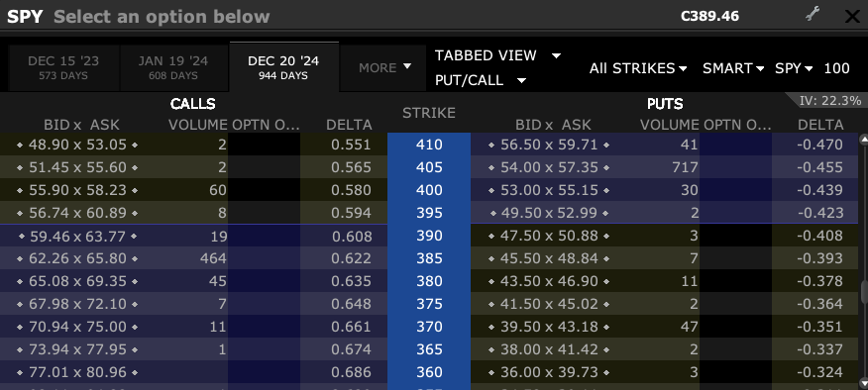Click the scrollbar up arrow
The width and height of the screenshot is (868, 390).
(864, 140)
